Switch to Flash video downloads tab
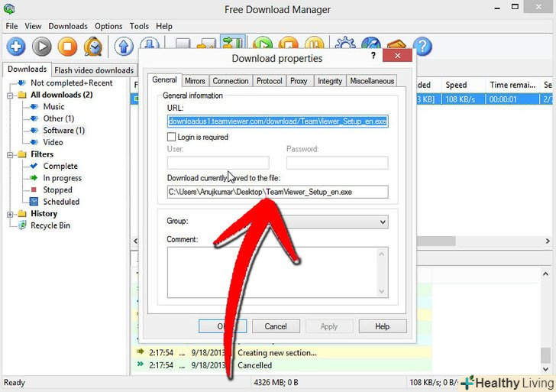 pos(94,70)
